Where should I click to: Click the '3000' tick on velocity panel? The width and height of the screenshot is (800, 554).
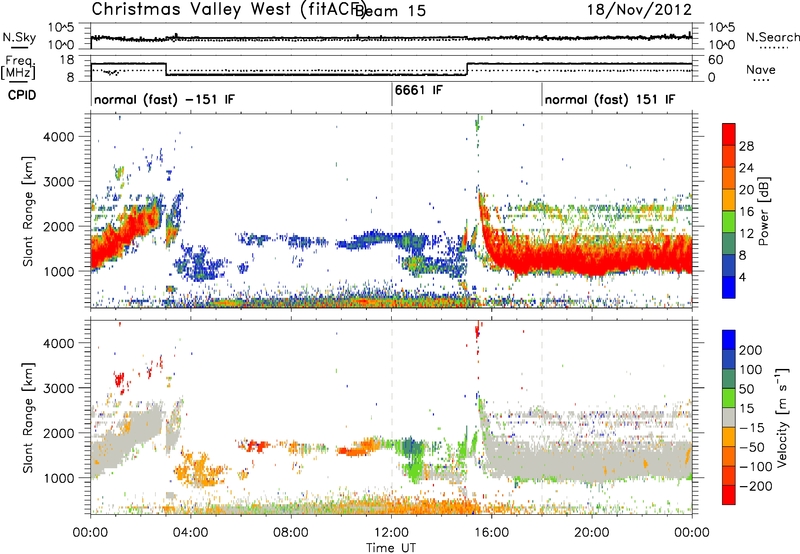pos(59,388)
